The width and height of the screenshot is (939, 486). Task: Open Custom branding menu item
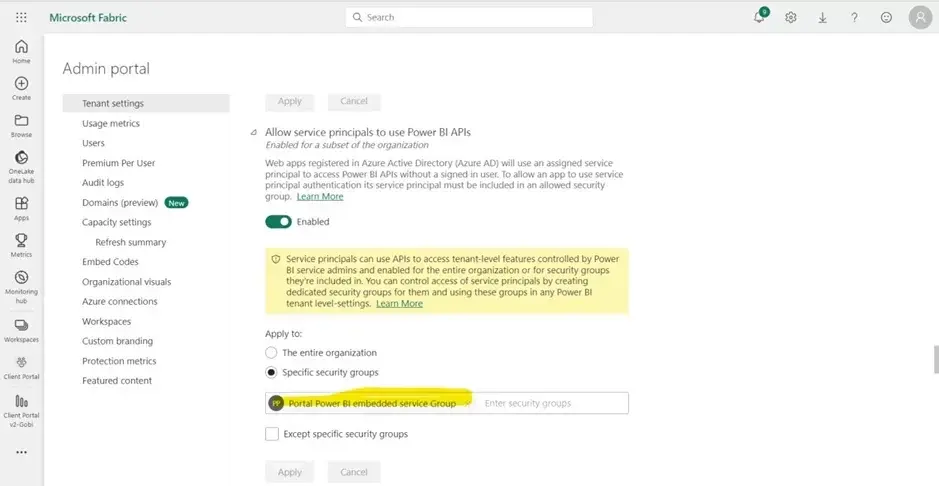pyautogui.click(x=117, y=341)
